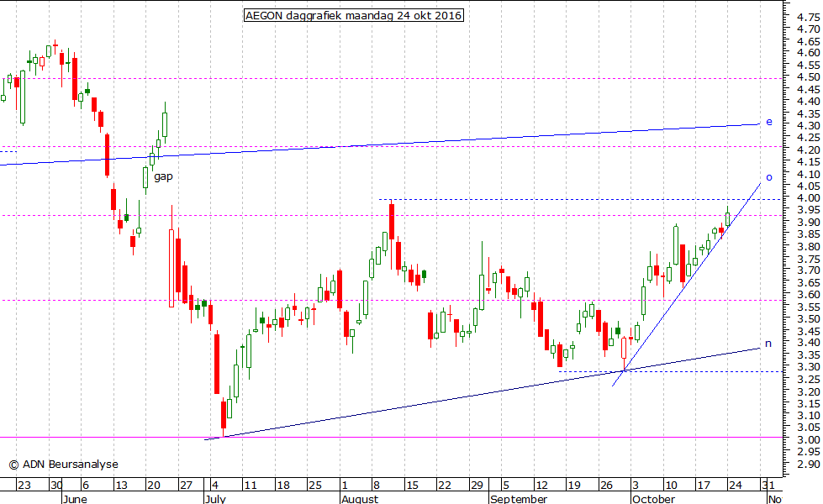Pick date label 18 on time axis

pos(283,486)
